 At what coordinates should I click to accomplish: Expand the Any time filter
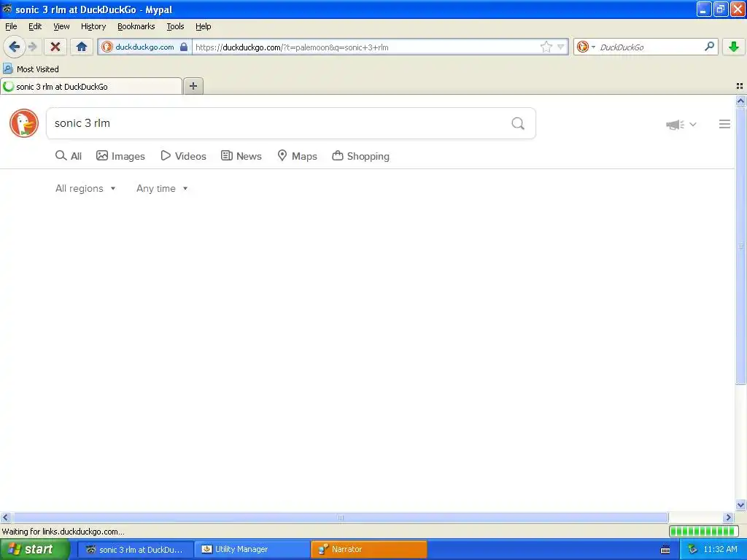coord(162,189)
